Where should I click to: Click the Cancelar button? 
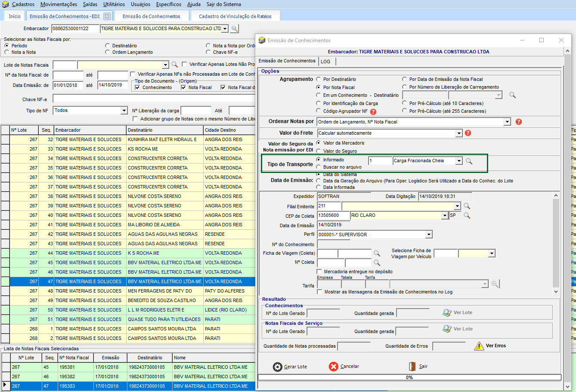tap(344, 367)
